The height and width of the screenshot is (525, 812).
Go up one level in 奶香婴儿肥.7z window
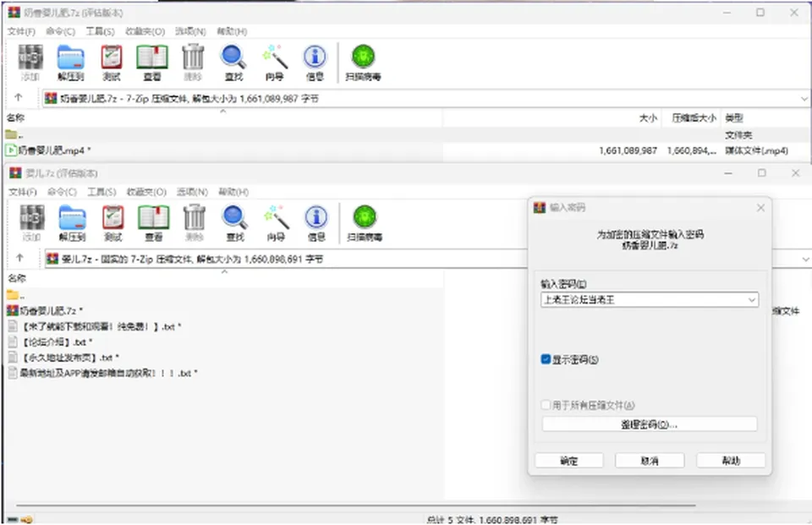[x=19, y=97]
